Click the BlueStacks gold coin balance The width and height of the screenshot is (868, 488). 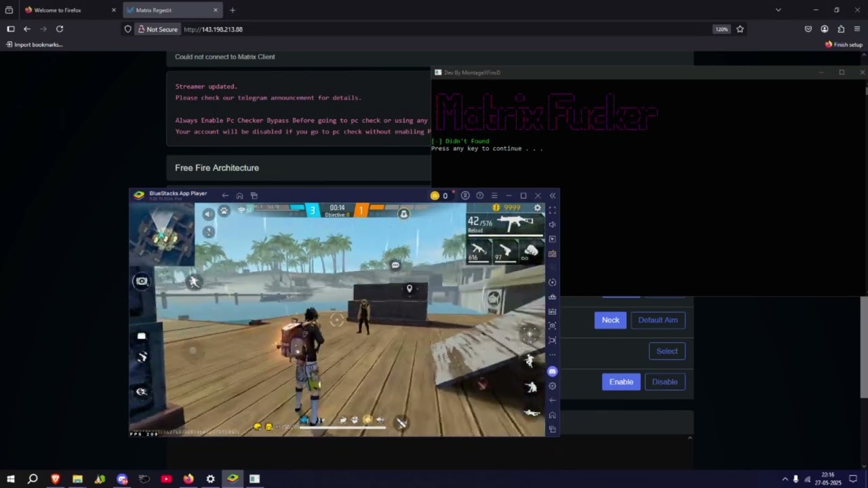tap(439, 196)
